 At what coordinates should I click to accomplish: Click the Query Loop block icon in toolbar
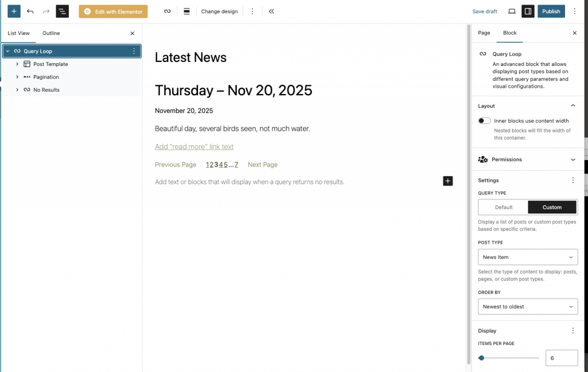(x=167, y=11)
